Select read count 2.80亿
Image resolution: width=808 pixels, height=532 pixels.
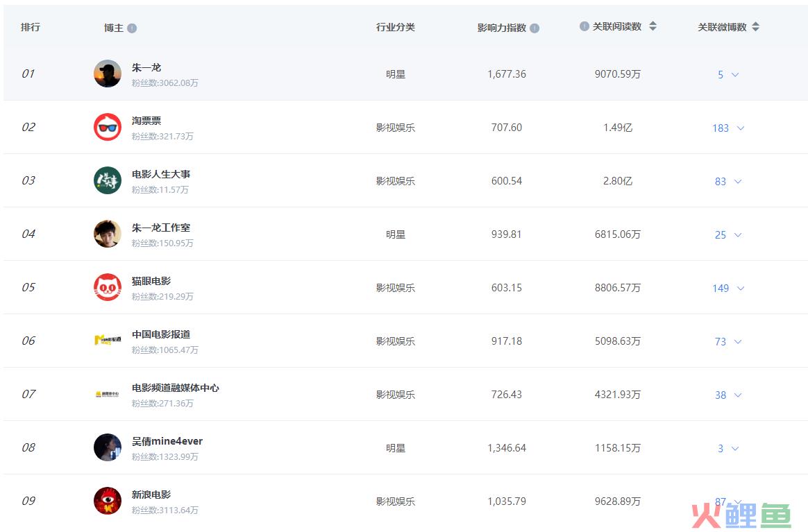click(617, 181)
